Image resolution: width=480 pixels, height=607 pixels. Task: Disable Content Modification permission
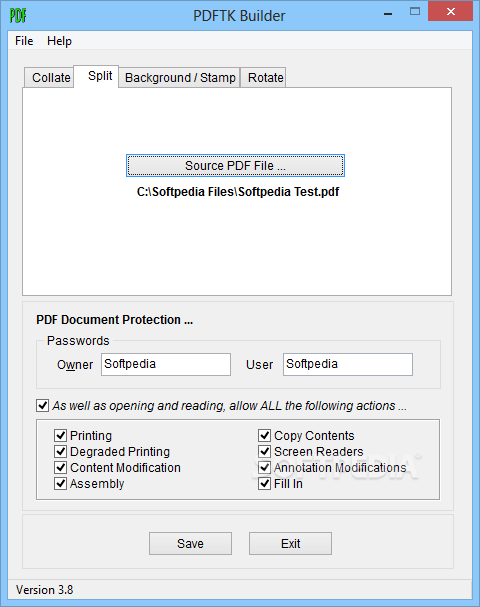pos(60,468)
